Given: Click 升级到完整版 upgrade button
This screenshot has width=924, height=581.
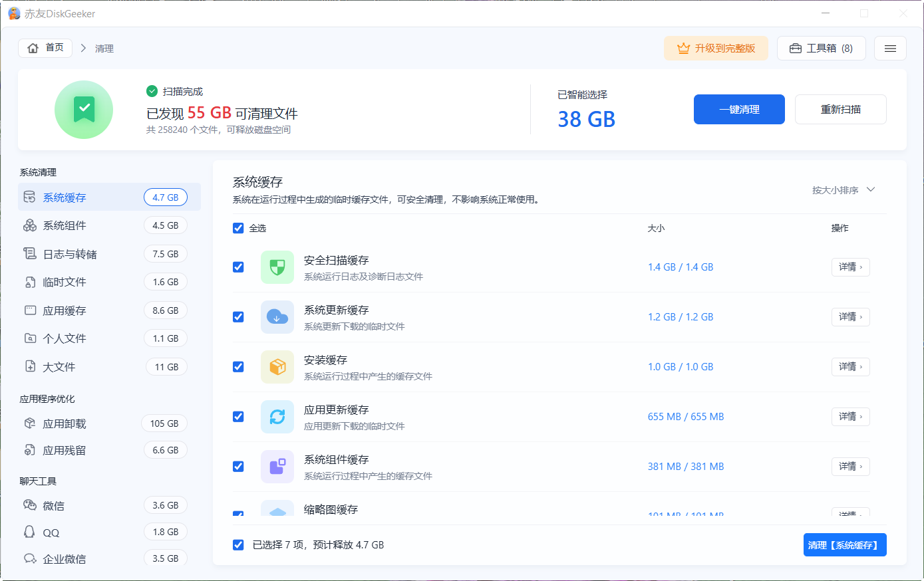Looking at the screenshot, I should [x=716, y=49].
